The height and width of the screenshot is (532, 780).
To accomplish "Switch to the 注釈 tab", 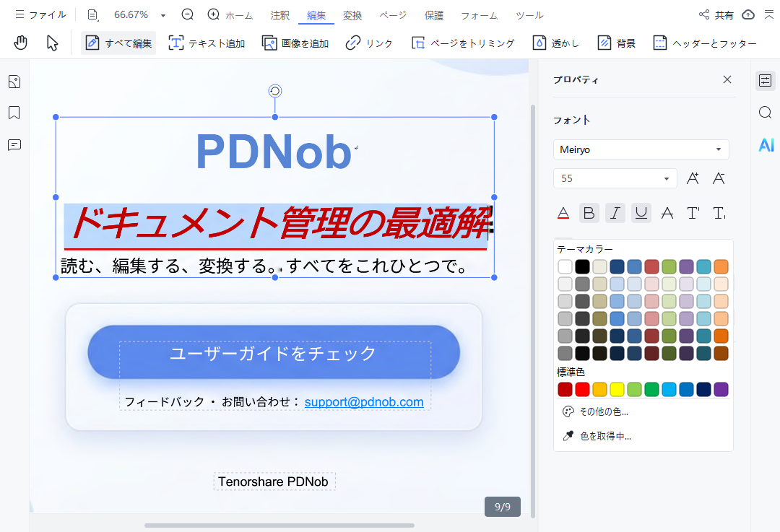I will click(x=279, y=14).
